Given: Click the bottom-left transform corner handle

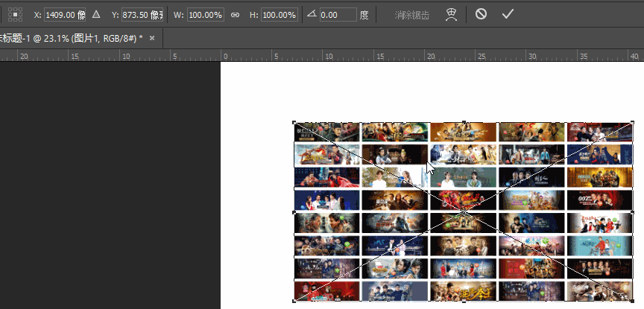Looking at the screenshot, I should click(x=294, y=302).
